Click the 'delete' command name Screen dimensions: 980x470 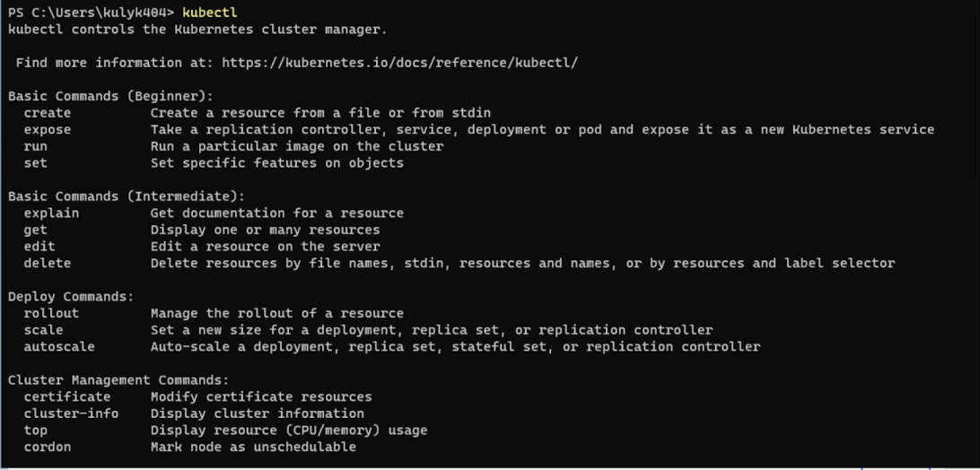pyautogui.click(x=47, y=264)
